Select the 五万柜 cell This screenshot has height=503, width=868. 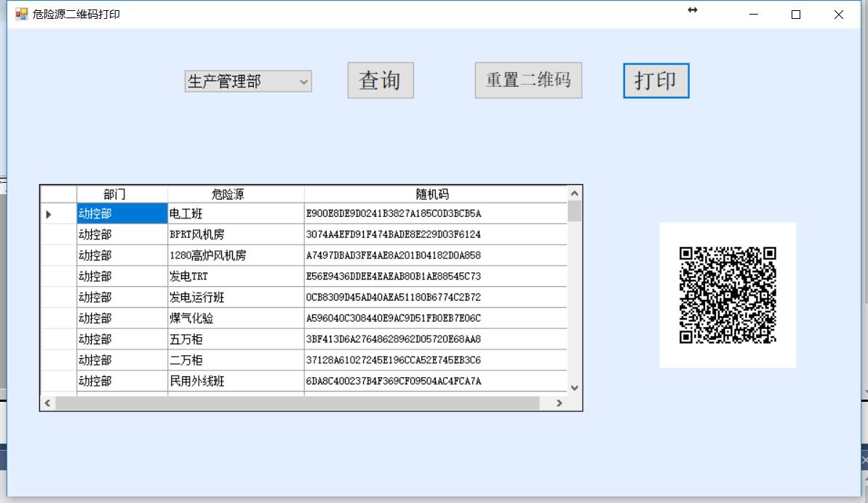pos(236,339)
